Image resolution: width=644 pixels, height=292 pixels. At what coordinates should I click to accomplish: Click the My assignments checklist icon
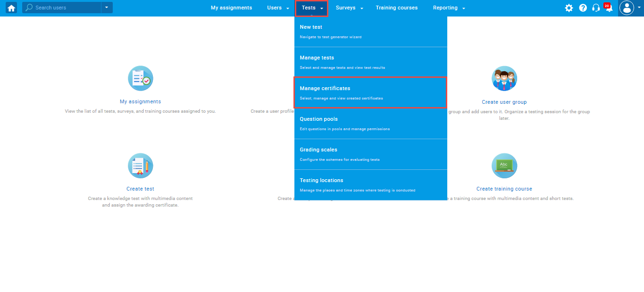pyautogui.click(x=141, y=78)
